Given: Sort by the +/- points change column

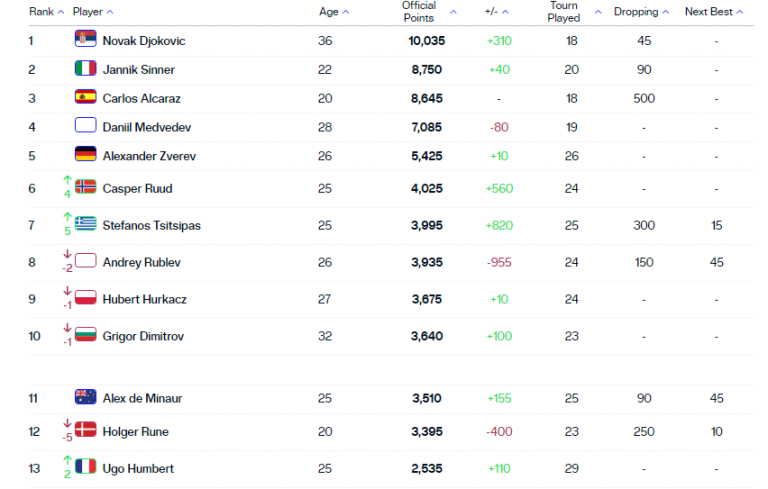Looking at the screenshot, I should click(497, 12).
